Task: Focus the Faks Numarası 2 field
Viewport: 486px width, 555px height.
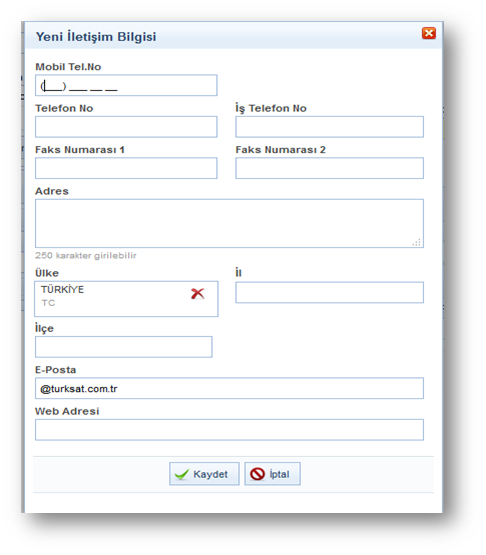Action: pyautogui.click(x=329, y=168)
